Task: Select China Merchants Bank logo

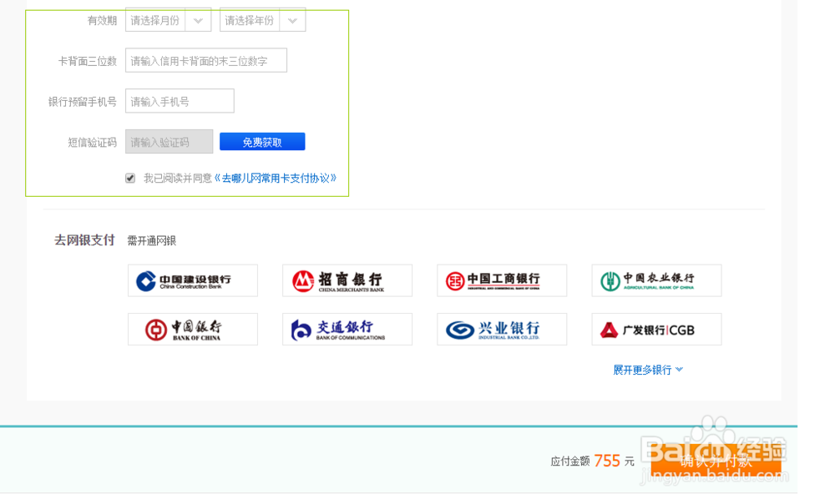Action: click(347, 280)
